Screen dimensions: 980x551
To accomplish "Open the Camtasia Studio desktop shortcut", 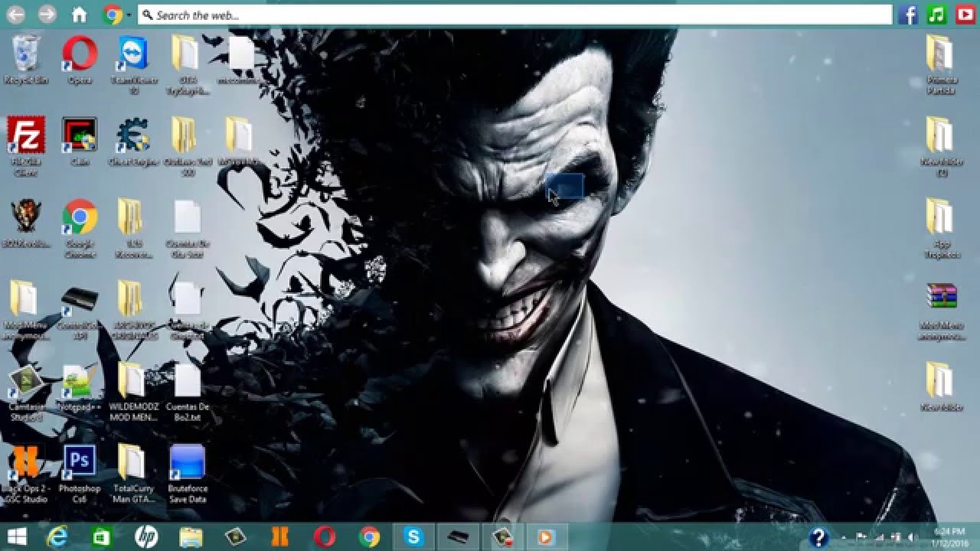I will click(26, 393).
